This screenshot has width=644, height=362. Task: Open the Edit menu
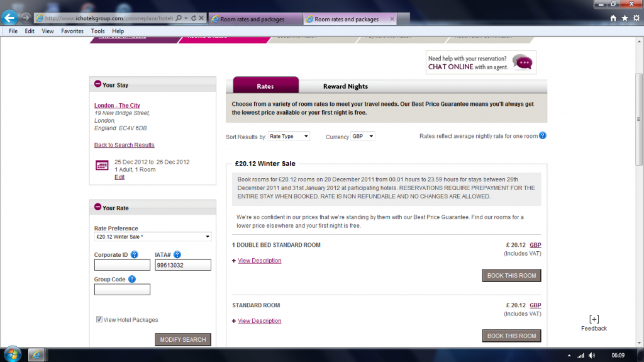tap(30, 31)
